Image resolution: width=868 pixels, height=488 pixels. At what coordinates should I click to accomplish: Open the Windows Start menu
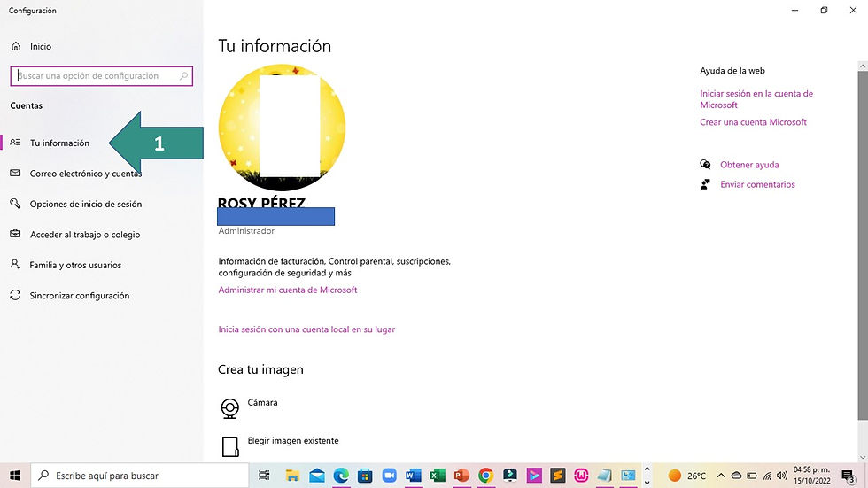(x=15, y=476)
